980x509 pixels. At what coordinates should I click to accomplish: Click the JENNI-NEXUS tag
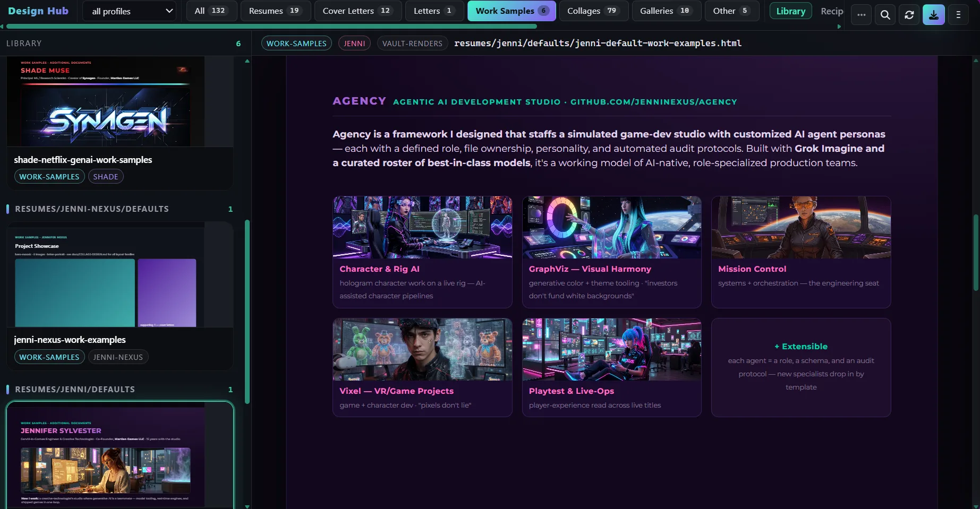tap(118, 357)
